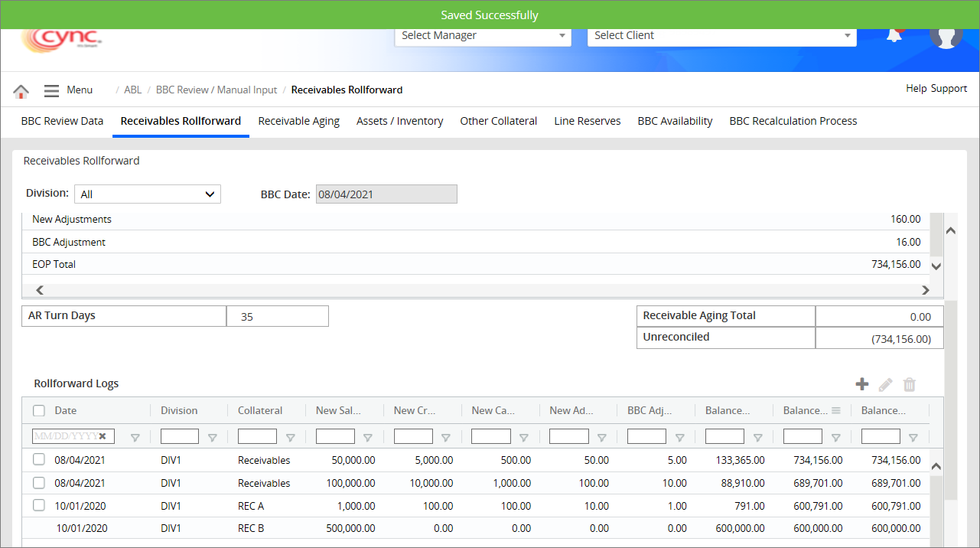Open the Division dropdown set to All
Screen dimensions: 980x548
(148, 194)
